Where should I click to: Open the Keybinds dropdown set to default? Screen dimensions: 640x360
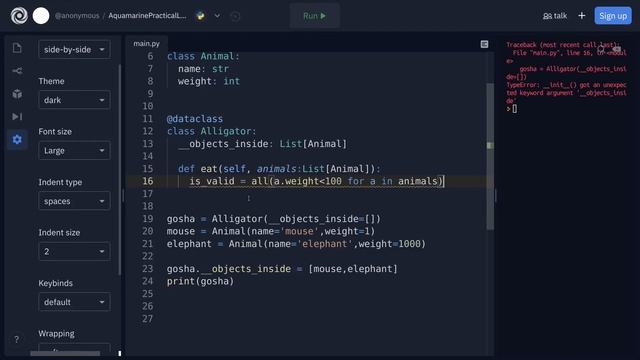click(x=74, y=302)
